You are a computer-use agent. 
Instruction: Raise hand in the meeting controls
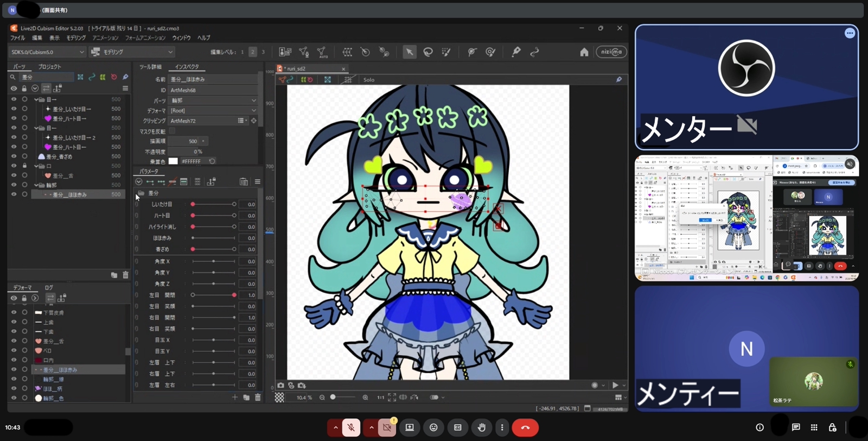tap(481, 427)
